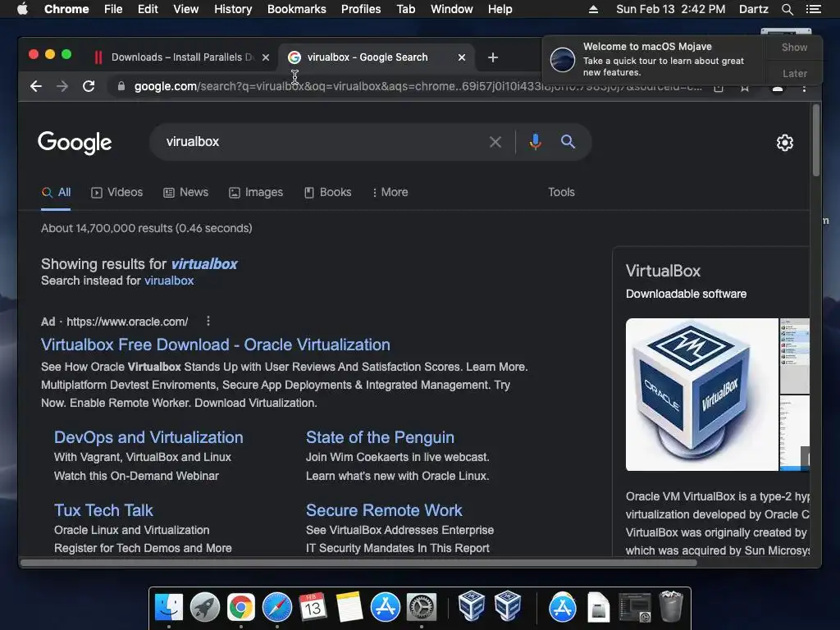The image size is (840, 630).
Task: Select the Books search filter
Action: 328,192
